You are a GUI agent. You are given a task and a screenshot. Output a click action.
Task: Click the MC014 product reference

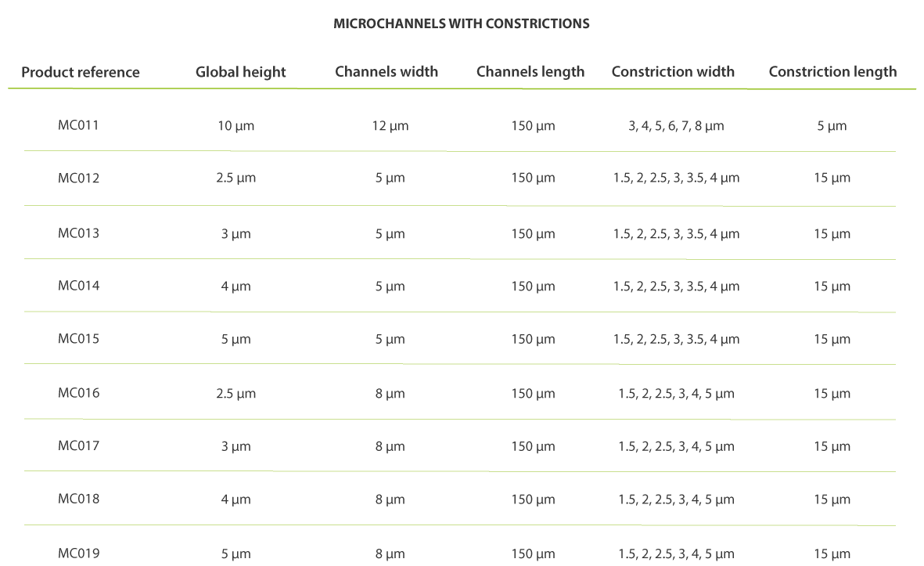pos(78,286)
